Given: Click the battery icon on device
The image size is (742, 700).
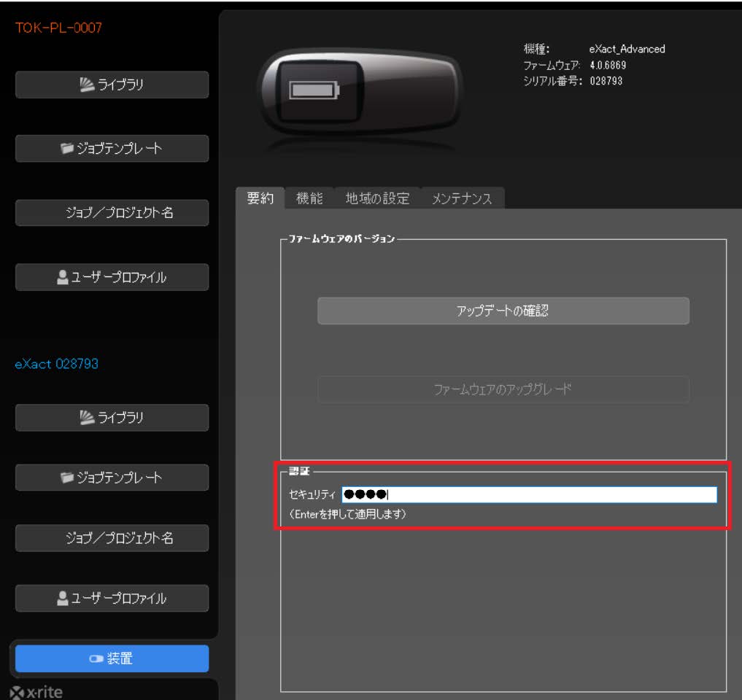Looking at the screenshot, I should [314, 90].
